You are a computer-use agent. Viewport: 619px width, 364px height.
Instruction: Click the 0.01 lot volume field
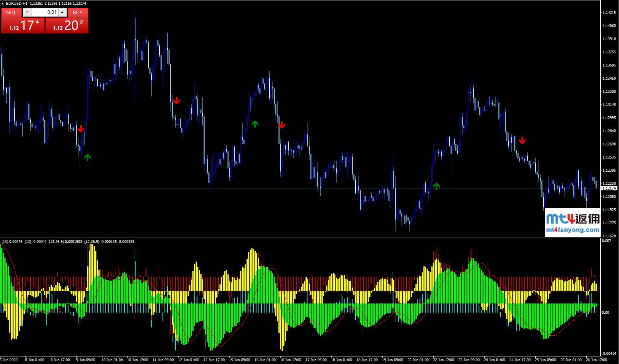pyautogui.click(x=45, y=12)
